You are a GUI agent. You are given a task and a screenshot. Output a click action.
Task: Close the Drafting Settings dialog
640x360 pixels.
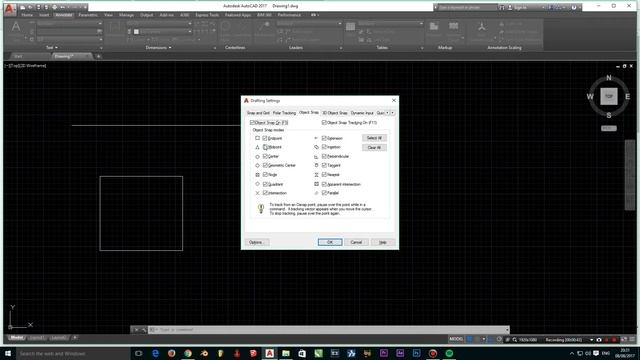[x=393, y=100]
